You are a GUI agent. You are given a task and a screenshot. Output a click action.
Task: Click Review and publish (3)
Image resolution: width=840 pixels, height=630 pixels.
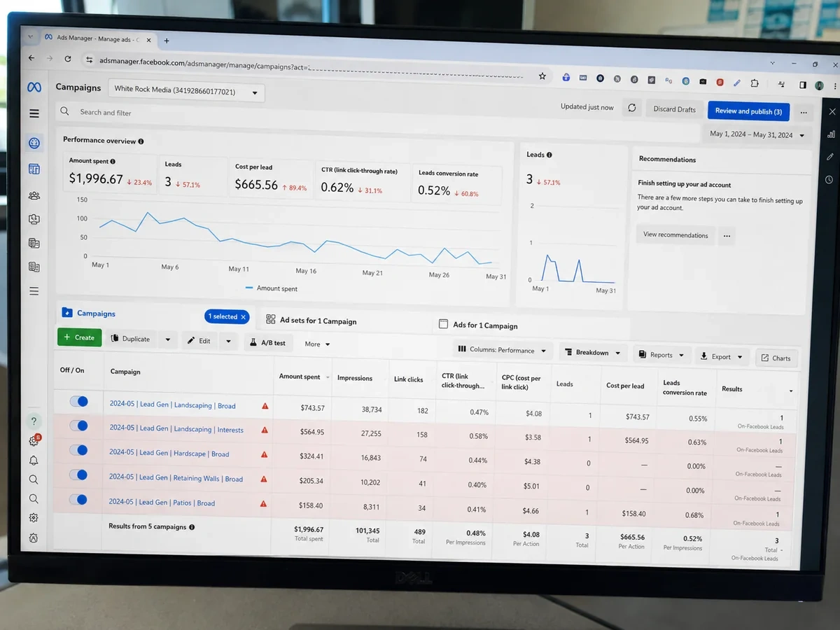point(748,111)
